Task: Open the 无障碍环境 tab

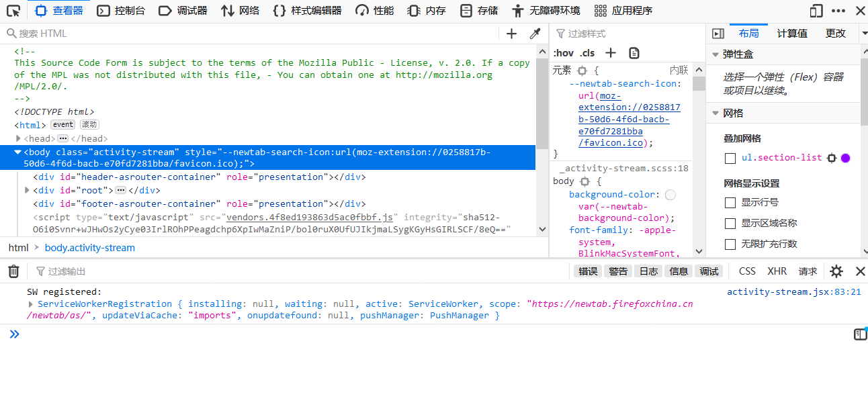Action: 546,11
